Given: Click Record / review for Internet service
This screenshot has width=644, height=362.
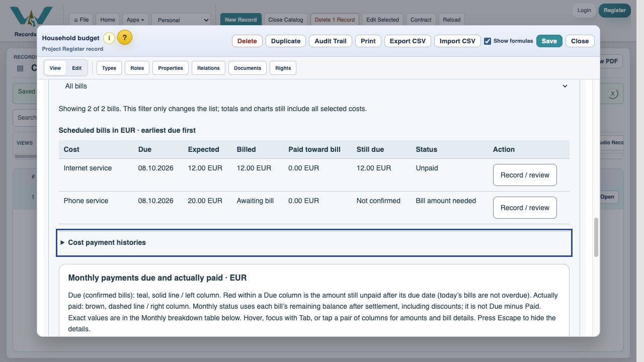Looking at the screenshot, I should 525,175.
